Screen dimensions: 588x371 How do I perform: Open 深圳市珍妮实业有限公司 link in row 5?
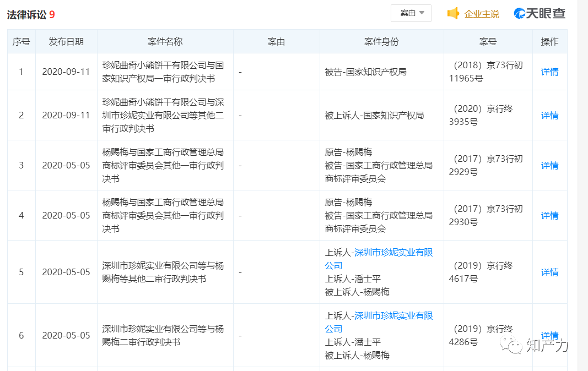coord(379,259)
